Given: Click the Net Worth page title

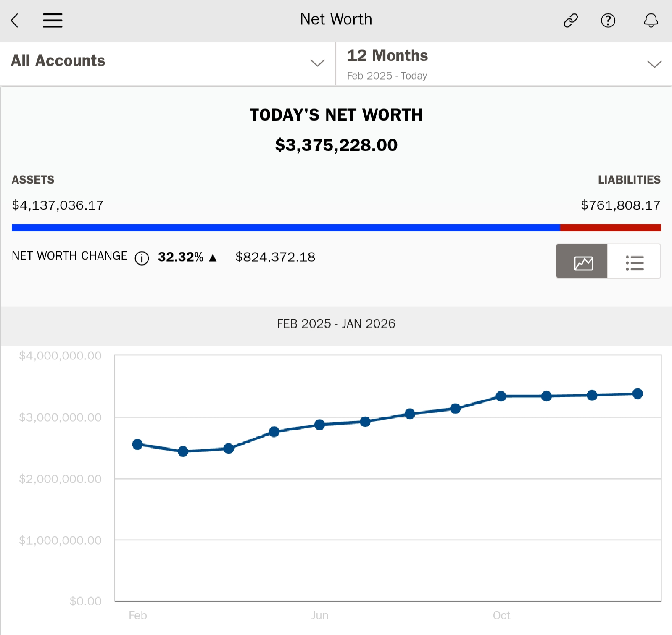Looking at the screenshot, I should (x=336, y=19).
